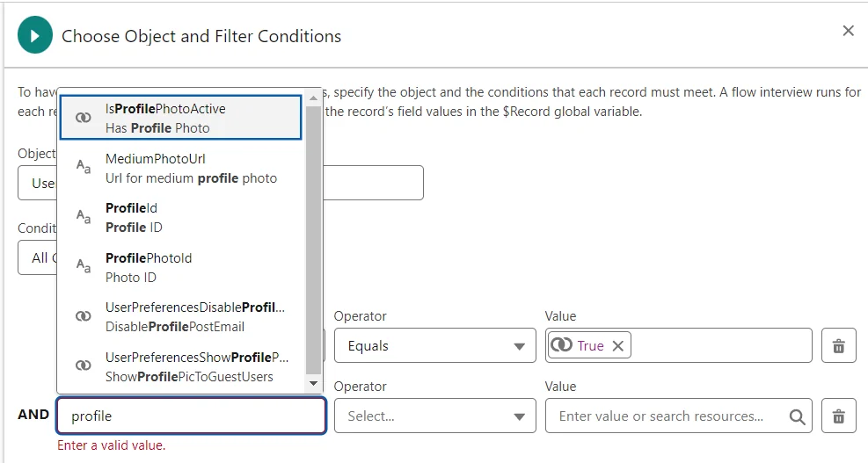Click the scroll up arrow in field list
Viewport: 868px width, 463px height.
click(313, 98)
